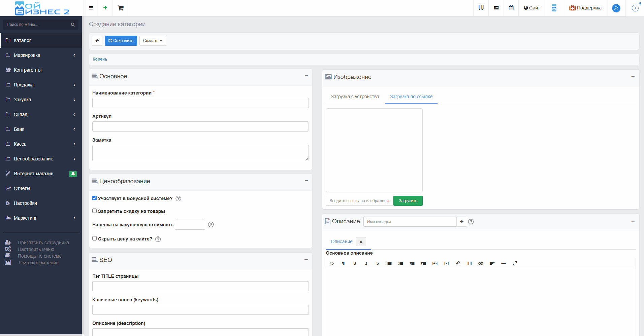Add description tab with plus button

(x=462, y=222)
